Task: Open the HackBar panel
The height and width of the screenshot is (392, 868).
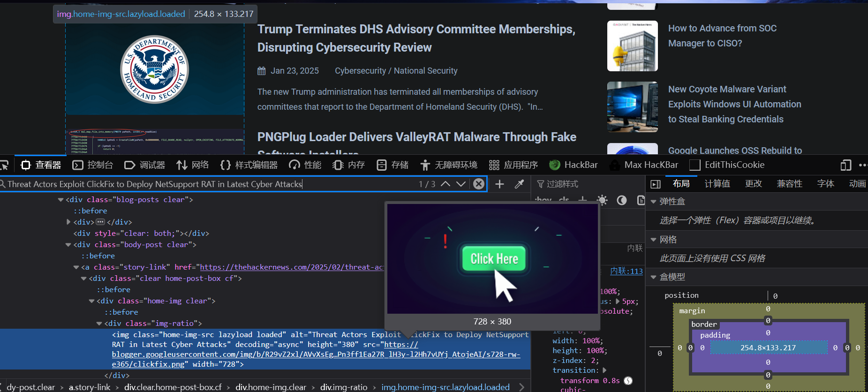Action: (x=574, y=165)
